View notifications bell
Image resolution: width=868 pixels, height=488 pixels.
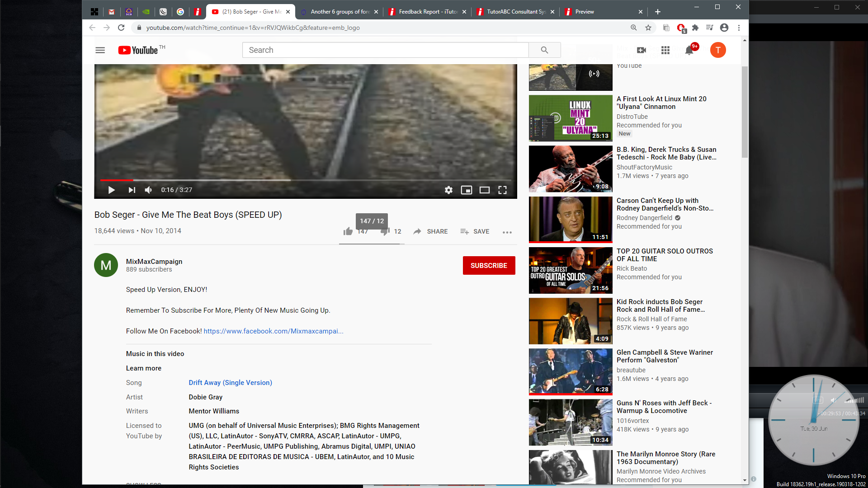(689, 50)
